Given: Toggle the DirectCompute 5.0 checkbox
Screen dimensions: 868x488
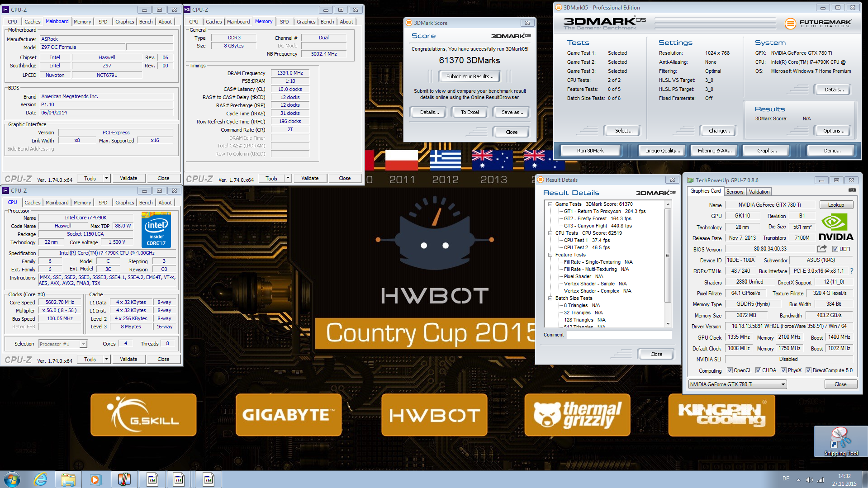Looking at the screenshot, I should click(808, 370).
